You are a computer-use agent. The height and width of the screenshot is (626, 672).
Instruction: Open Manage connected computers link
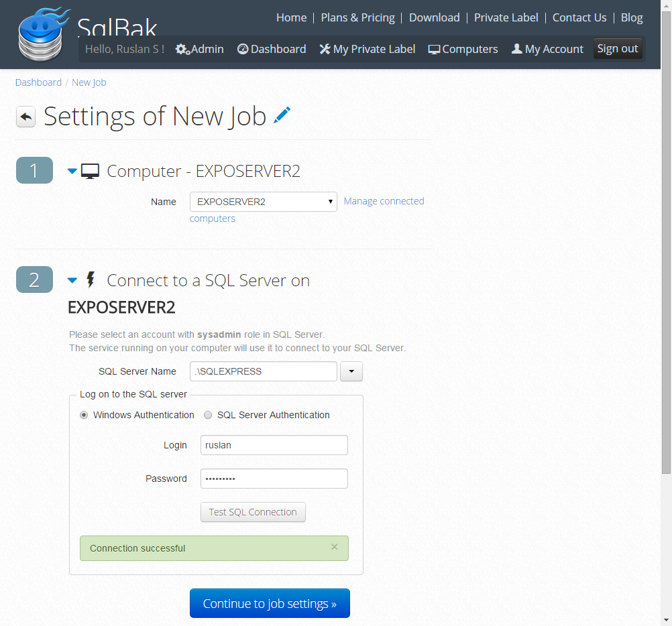click(x=384, y=201)
